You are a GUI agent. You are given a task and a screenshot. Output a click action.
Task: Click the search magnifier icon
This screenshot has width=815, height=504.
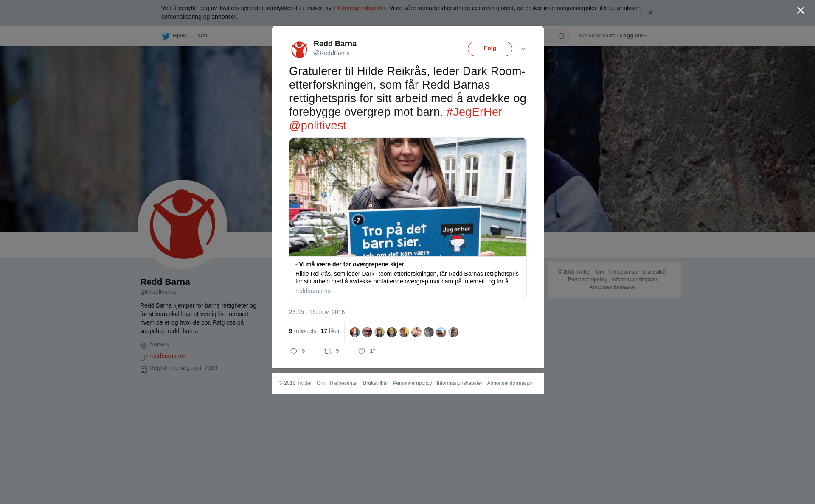coord(562,36)
